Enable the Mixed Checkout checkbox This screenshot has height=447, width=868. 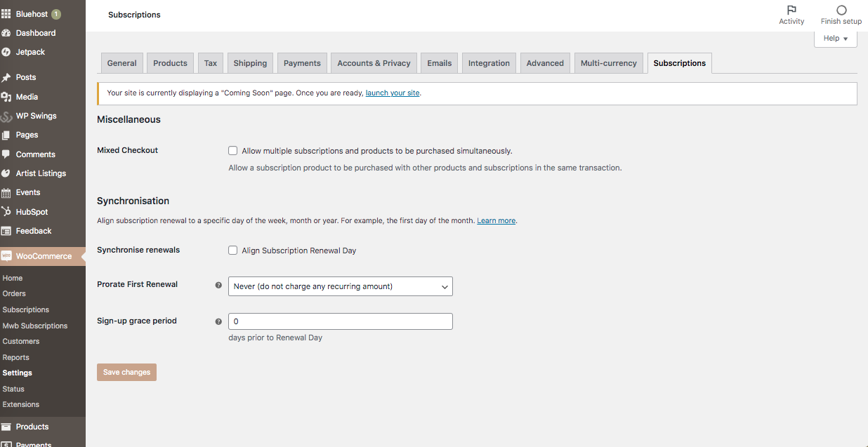[233, 151]
